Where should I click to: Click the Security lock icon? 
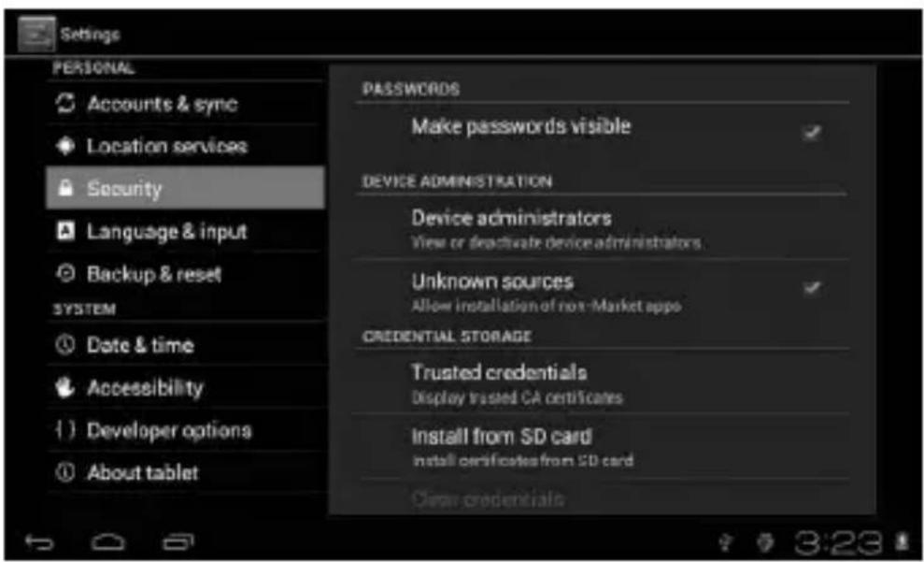pos(65,188)
